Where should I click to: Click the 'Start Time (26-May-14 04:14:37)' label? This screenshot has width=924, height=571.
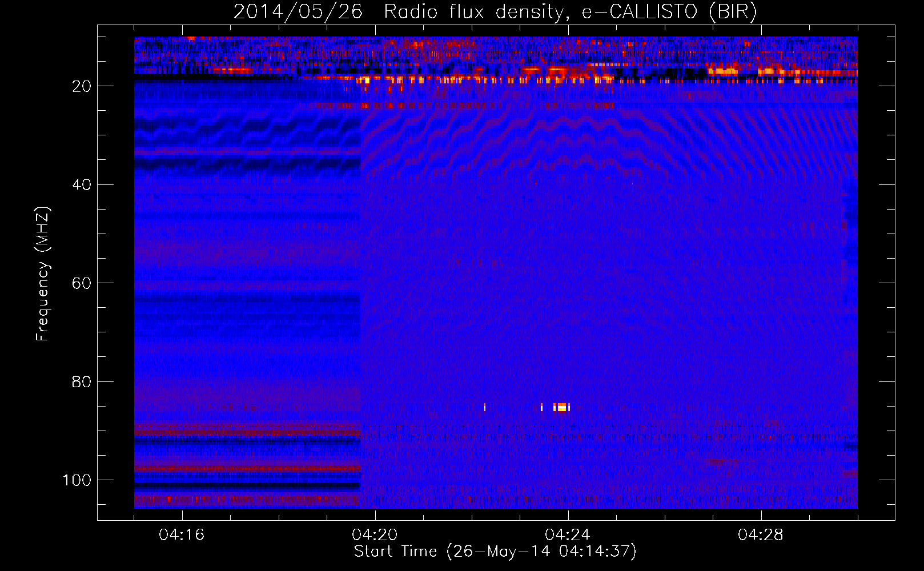tap(495, 552)
